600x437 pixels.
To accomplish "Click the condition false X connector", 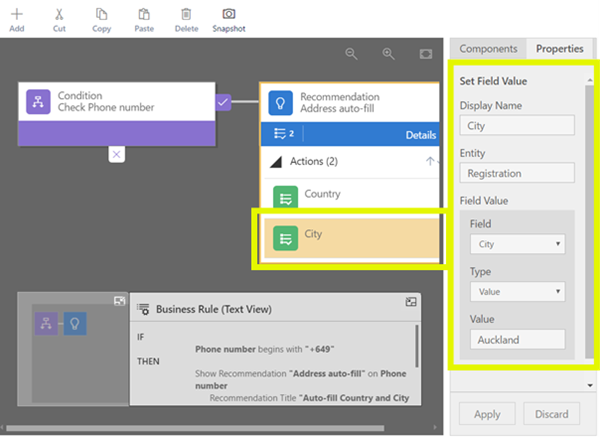I will pos(117,154).
